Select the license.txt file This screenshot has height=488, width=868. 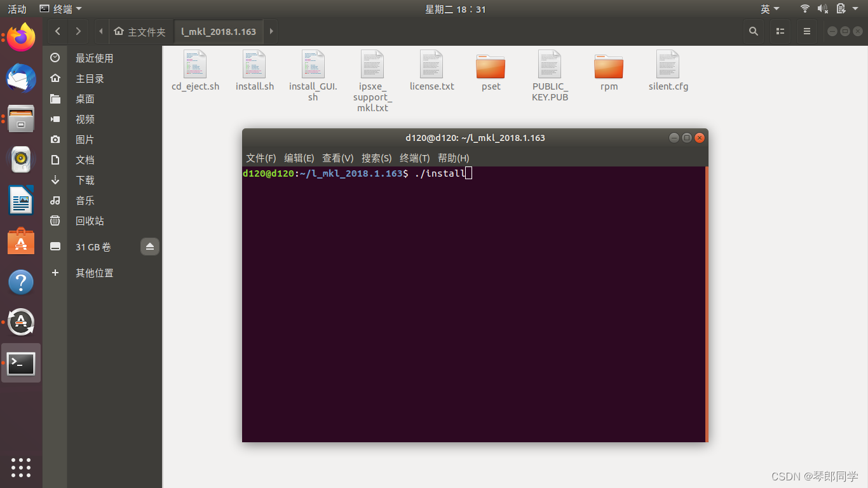(x=431, y=71)
